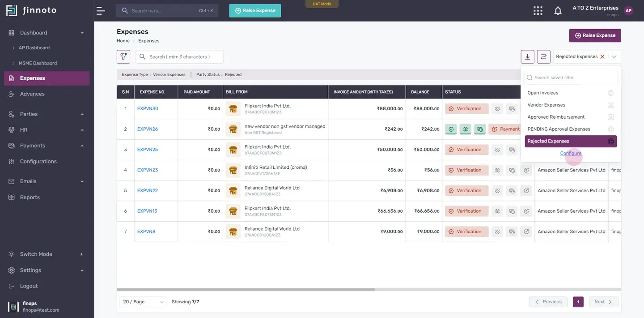Click the AP user avatar
This screenshot has height=318, width=644.
[629, 11]
